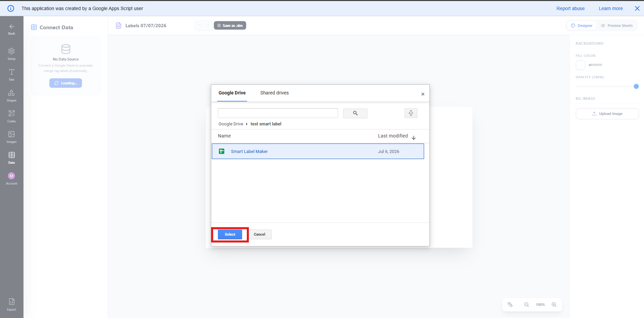Click the Upload Image button
The height and width of the screenshot is (318, 644).
(607, 114)
